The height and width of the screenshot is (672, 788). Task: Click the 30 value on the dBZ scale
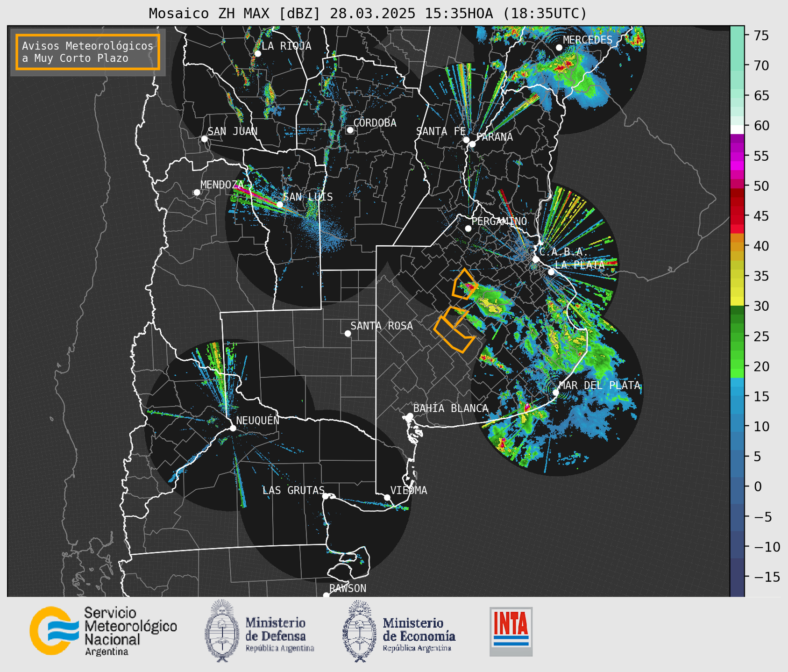point(761,306)
